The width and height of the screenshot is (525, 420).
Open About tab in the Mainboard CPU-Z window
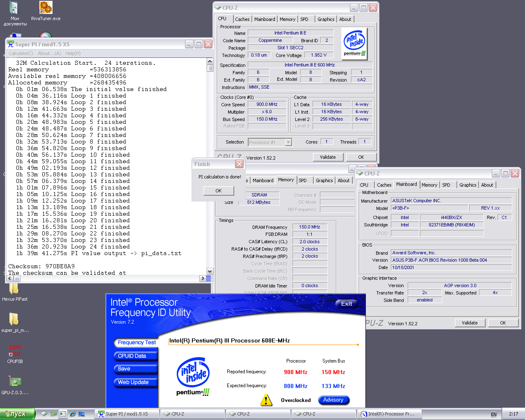pyautogui.click(x=487, y=185)
